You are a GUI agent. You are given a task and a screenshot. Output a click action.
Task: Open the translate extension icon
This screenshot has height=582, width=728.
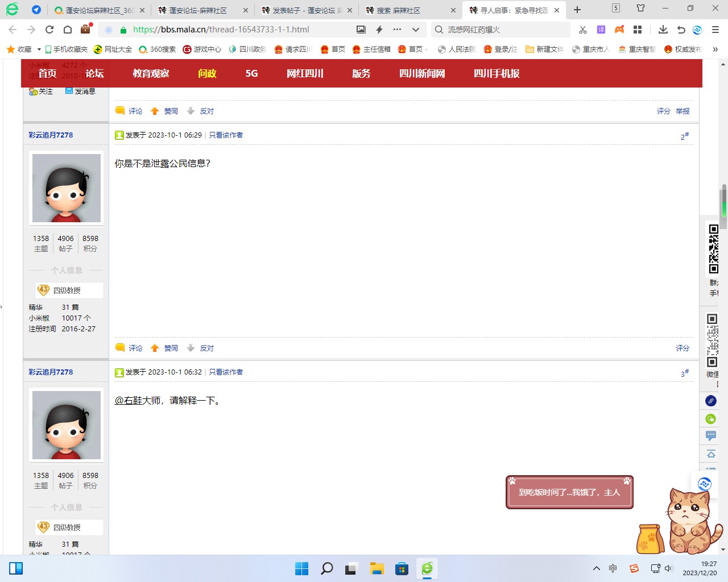[x=601, y=30]
